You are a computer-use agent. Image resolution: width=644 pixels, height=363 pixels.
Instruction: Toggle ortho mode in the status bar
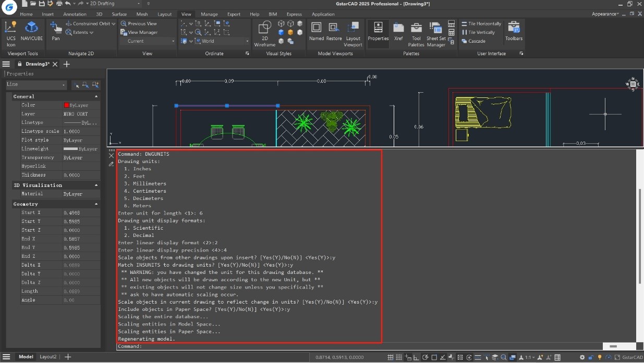point(416,357)
